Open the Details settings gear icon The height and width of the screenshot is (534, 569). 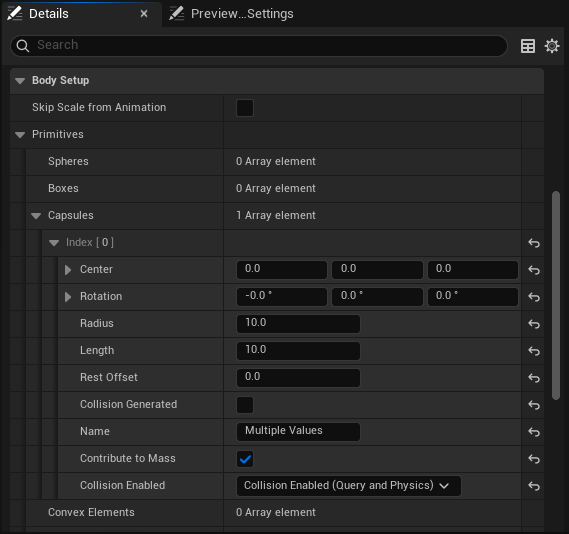552,46
